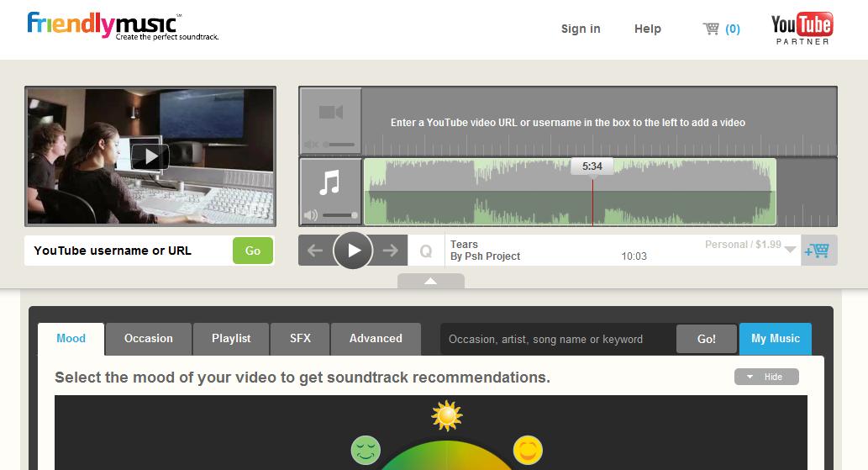868x470 pixels.
Task: Switch to the Playlist tab
Action: (231, 339)
